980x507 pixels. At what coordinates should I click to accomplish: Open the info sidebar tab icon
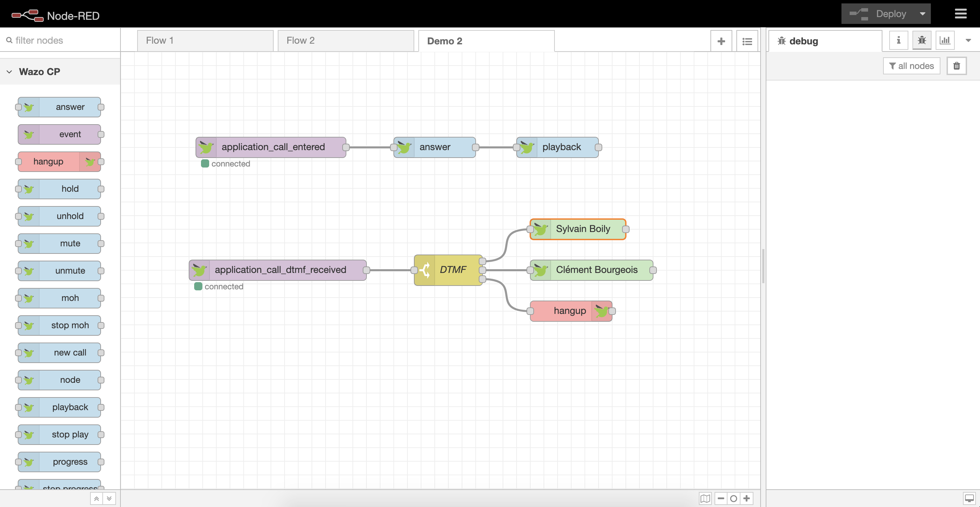point(898,40)
